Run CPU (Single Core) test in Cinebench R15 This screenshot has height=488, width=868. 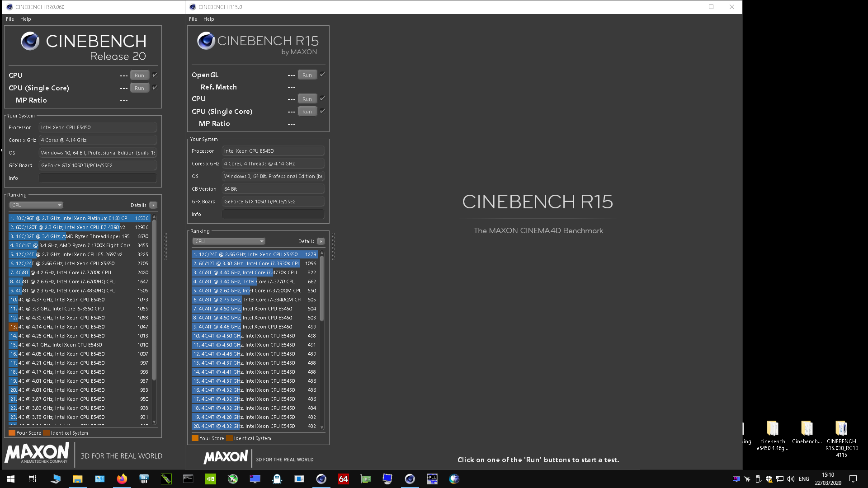click(307, 112)
